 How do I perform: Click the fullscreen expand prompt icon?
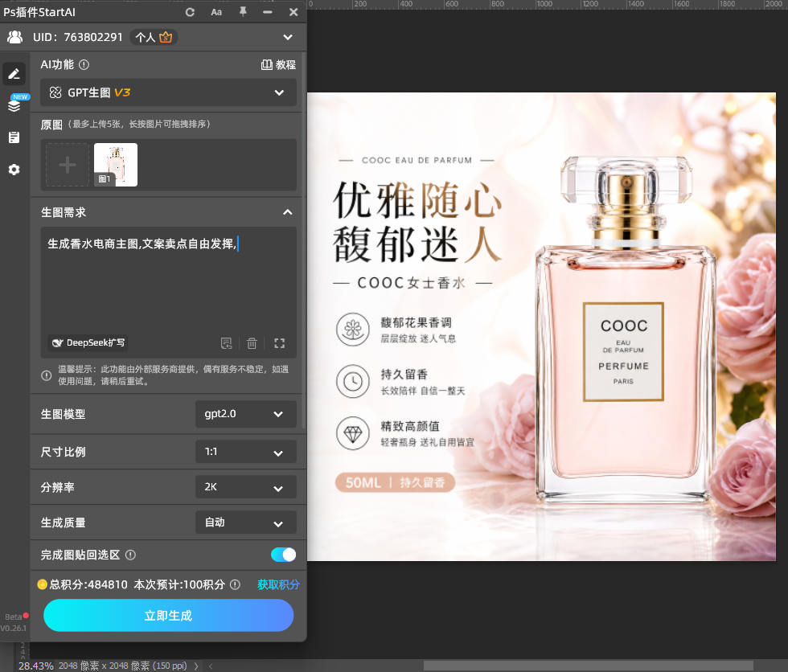[280, 343]
